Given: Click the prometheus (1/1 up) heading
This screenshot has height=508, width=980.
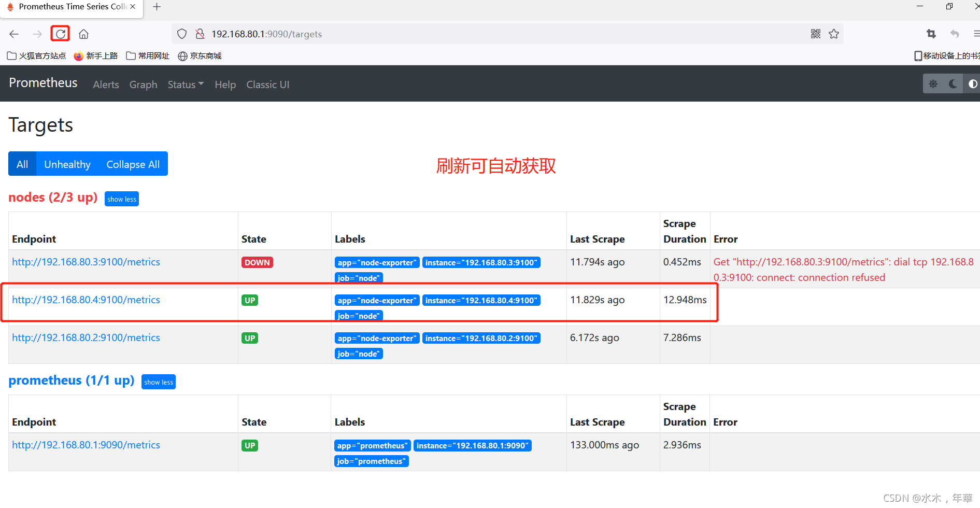Looking at the screenshot, I should tap(72, 380).
